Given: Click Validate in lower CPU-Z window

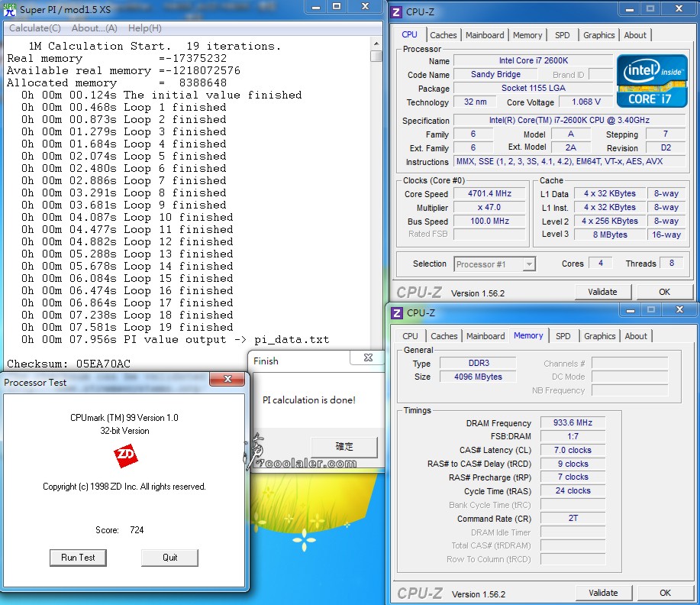Looking at the screenshot, I should pyautogui.click(x=603, y=593).
